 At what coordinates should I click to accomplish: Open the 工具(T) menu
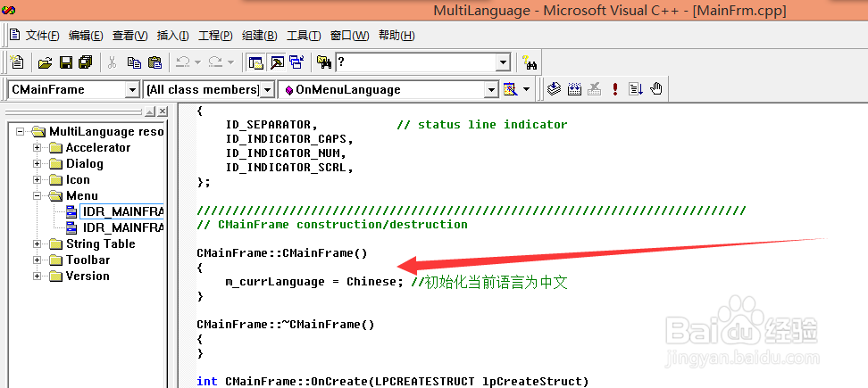[x=304, y=36]
